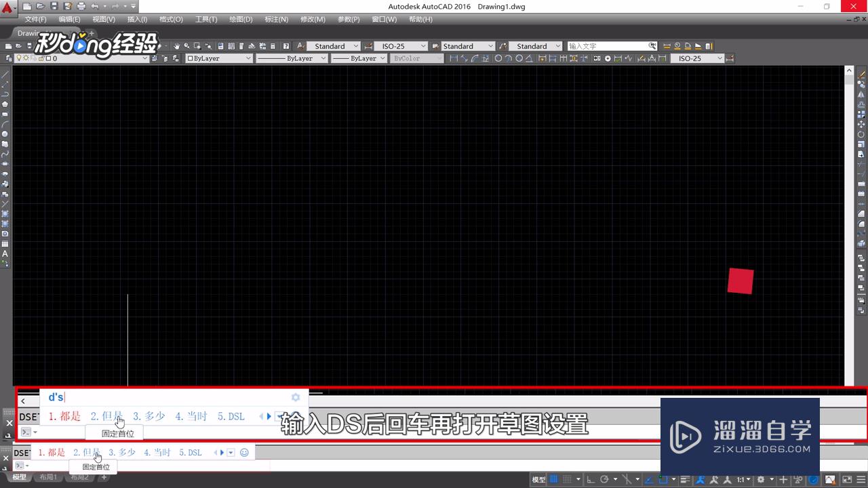Click the 固定首位 tooltip button

117,434
